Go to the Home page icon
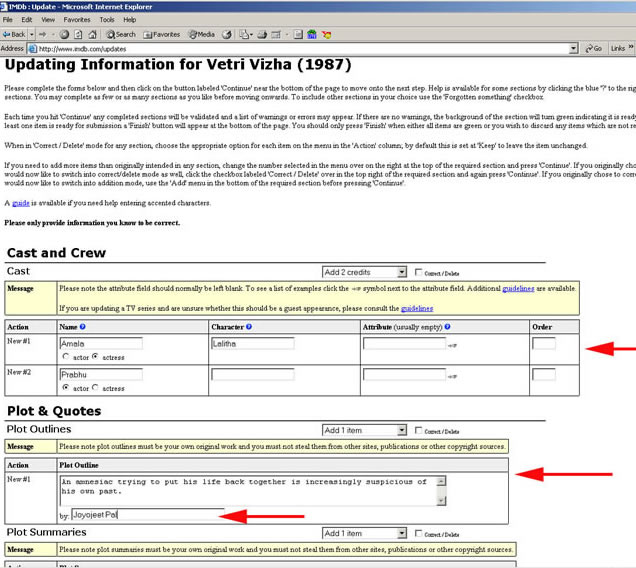The image size is (636, 568). point(92,34)
